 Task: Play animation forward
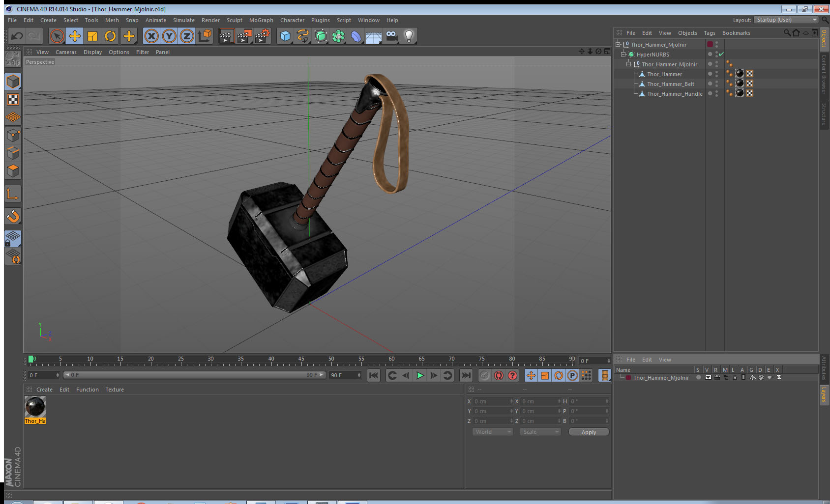(420, 375)
